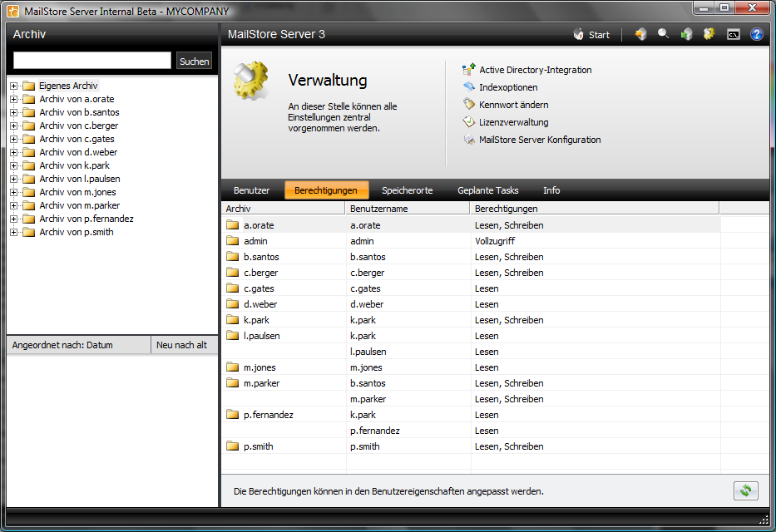Screen dimensions: 776x532
Task: Open MailStore Server Konfiguration link
Action: pyautogui.click(x=540, y=140)
